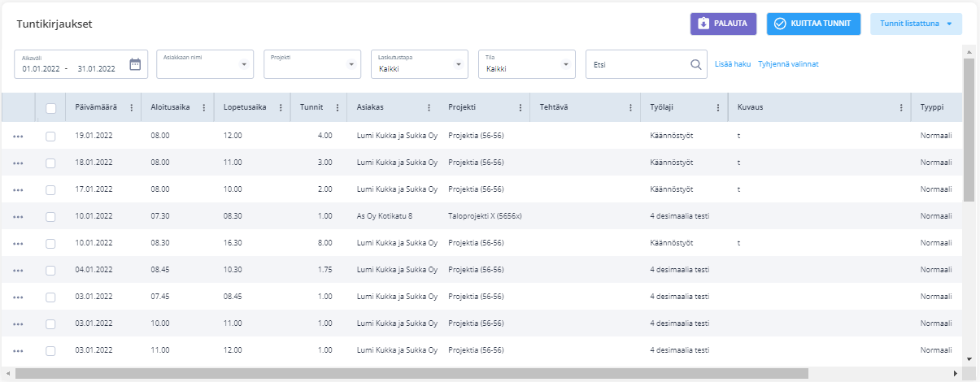Viewport: 980px width, 382px height.
Task: Check the row starting at 07.45
Action: 50,297
